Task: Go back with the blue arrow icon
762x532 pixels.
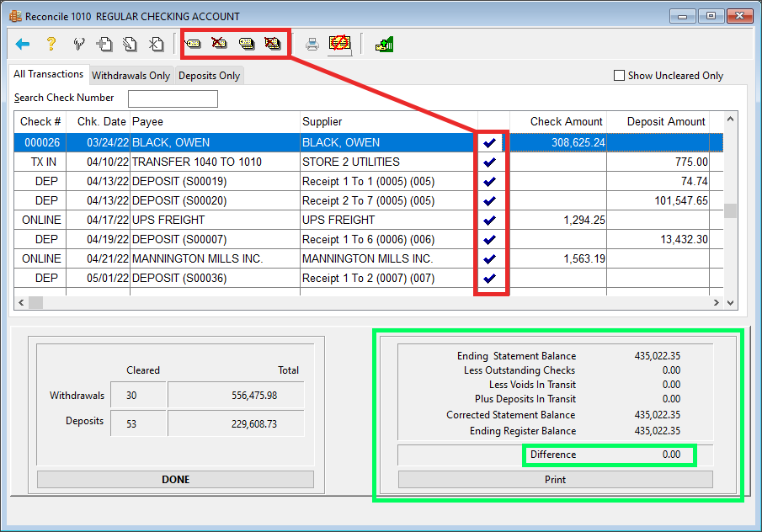Action: 23,45
